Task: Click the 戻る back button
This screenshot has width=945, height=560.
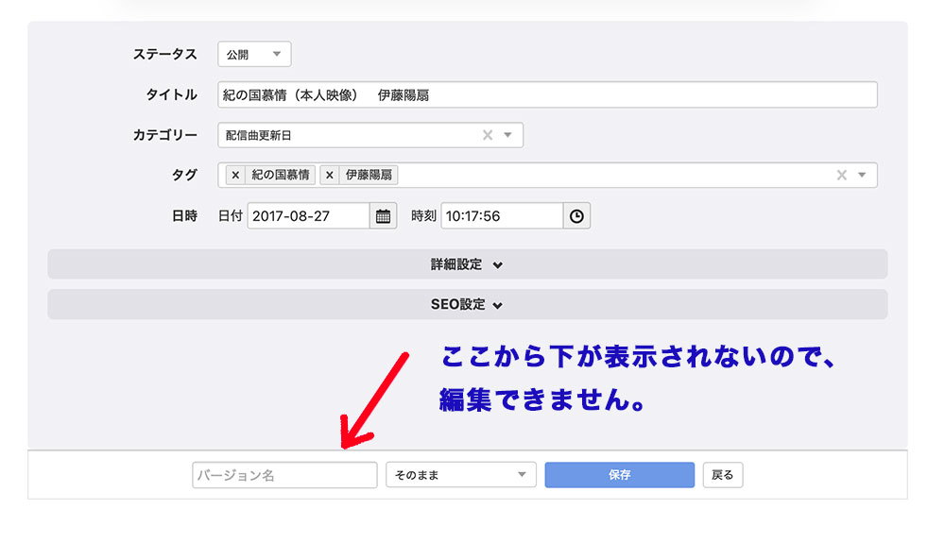Action: pyautogui.click(x=722, y=475)
